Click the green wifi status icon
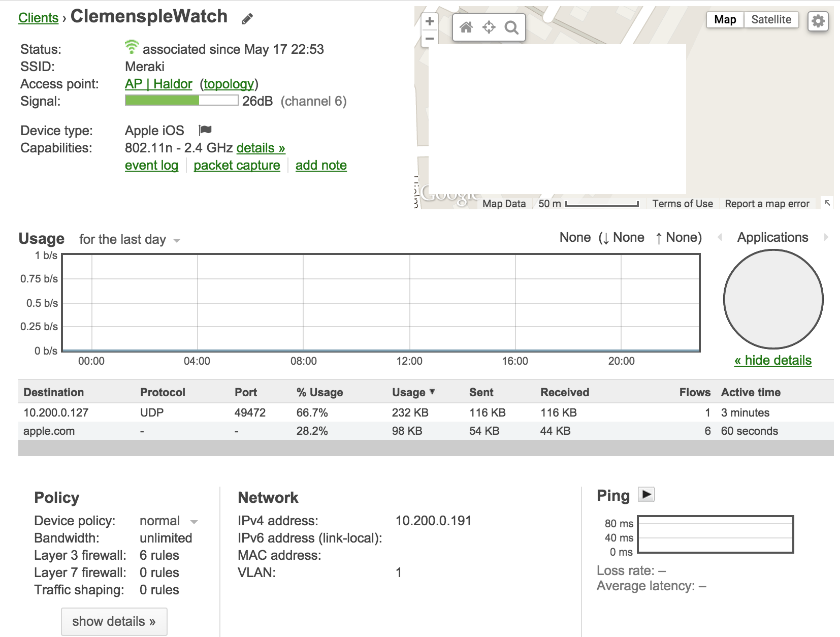This screenshot has width=840, height=637. 132,47
